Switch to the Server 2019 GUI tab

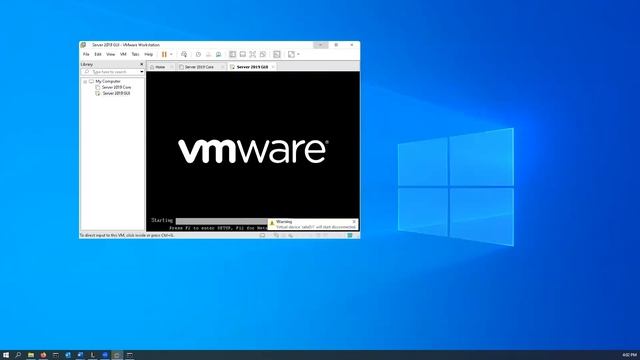(252, 67)
